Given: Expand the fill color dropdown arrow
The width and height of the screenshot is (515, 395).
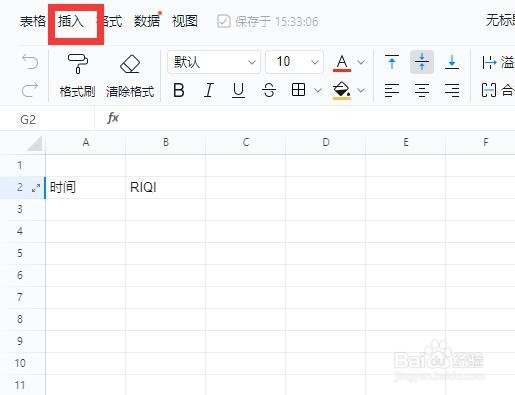Looking at the screenshot, I should tap(361, 90).
